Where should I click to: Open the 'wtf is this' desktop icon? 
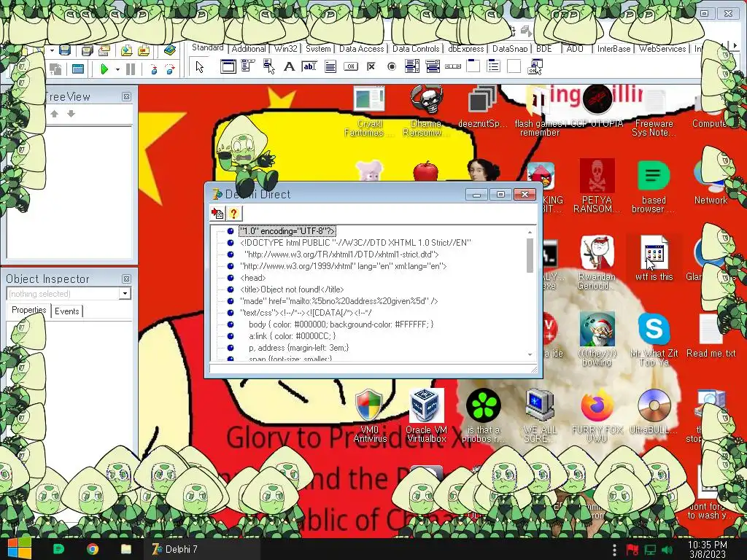tap(654, 258)
